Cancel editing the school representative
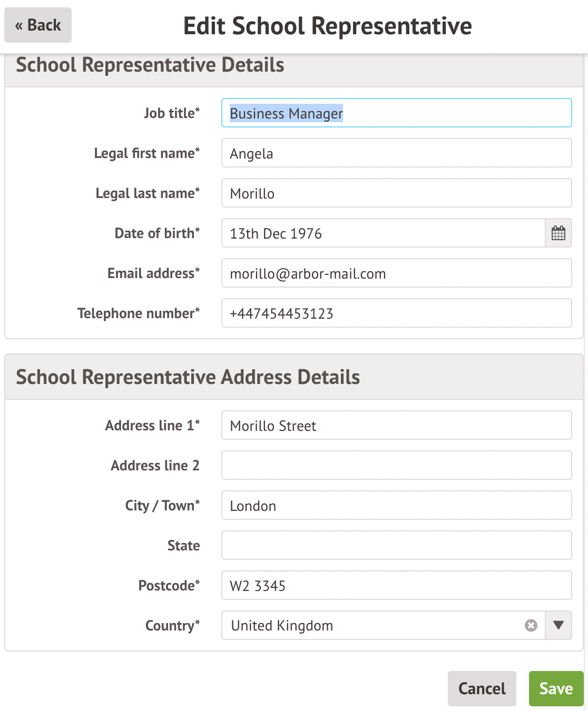 482,688
